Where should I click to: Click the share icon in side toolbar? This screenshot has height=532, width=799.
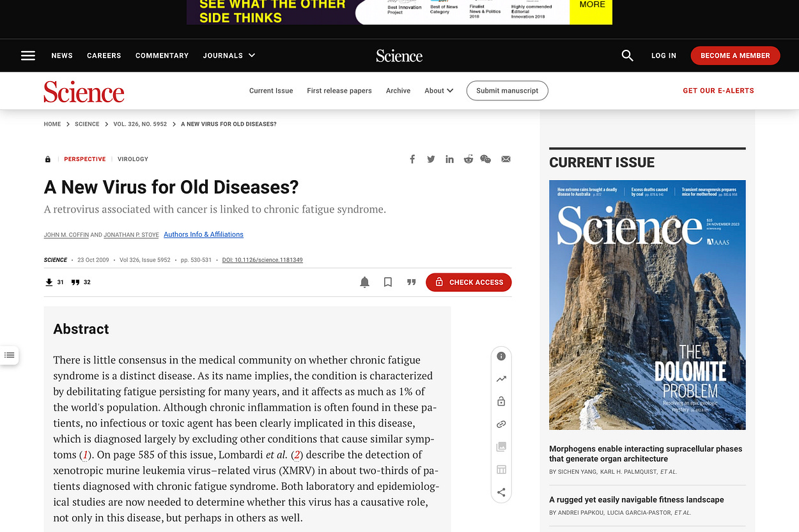(x=501, y=492)
